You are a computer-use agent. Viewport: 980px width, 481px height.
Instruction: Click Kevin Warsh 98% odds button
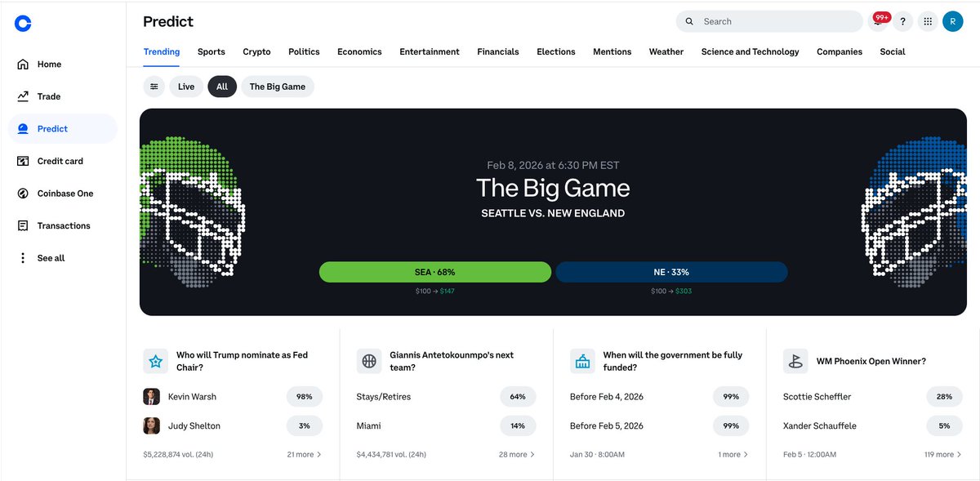pos(305,397)
